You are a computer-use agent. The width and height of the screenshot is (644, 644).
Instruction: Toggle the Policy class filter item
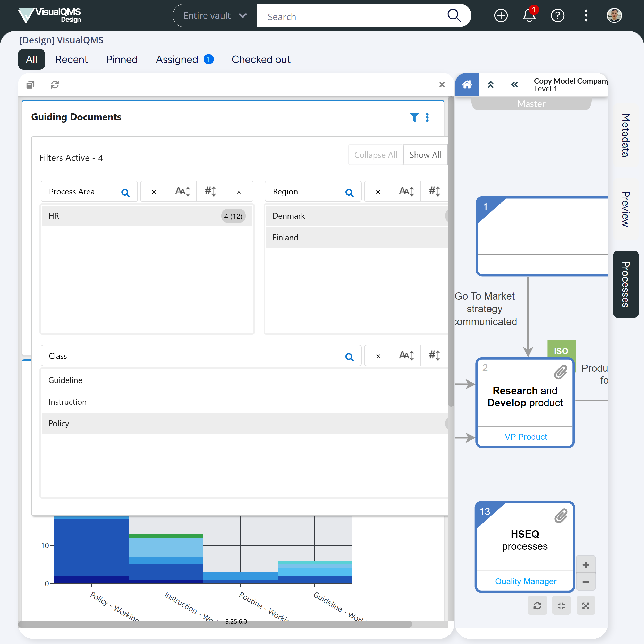coord(243,423)
